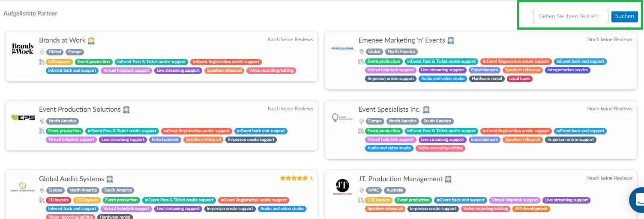Screen dimensions: 644x219
Task: Click badge icon beside JT. Production Management
Action: tap(448, 179)
